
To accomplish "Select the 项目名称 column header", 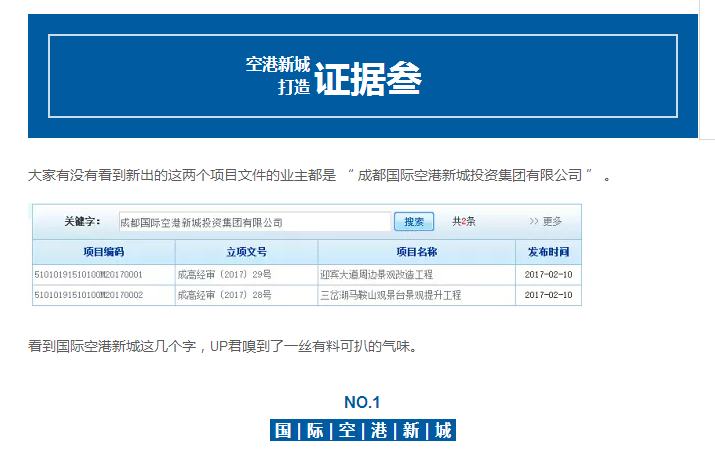I will [417, 252].
